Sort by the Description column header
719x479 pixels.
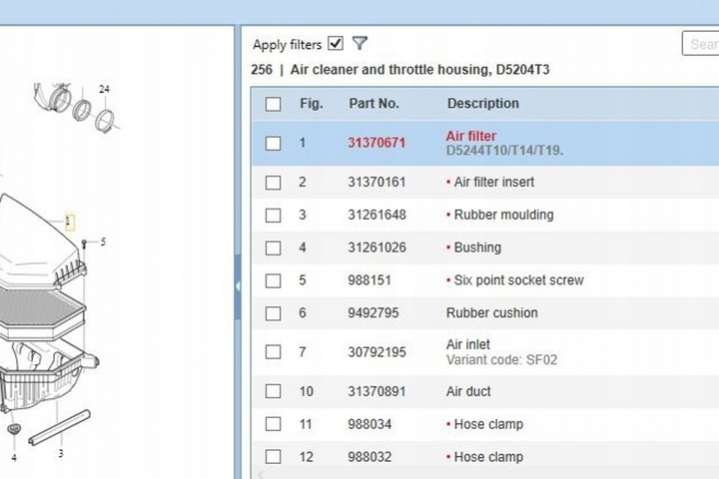(483, 104)
